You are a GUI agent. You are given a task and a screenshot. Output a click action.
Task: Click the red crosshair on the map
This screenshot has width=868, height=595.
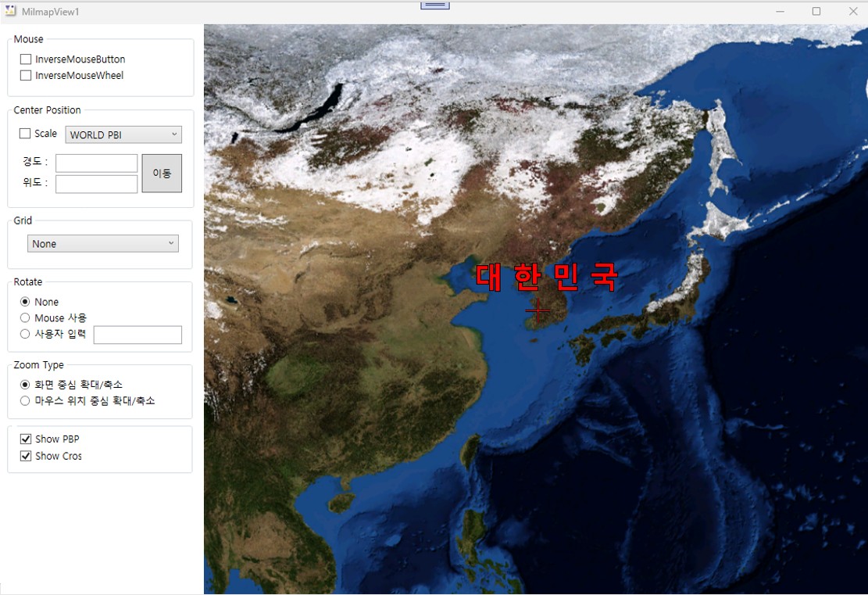[538, 310]
